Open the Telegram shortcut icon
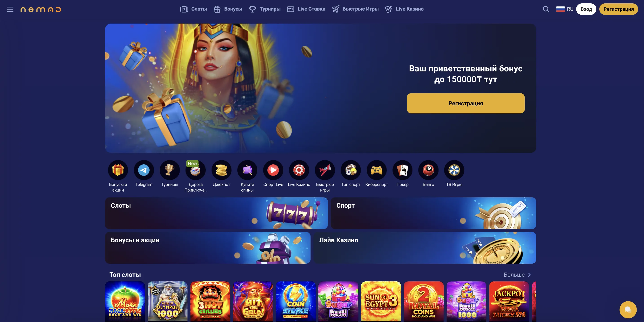This screenshot has width=644, height=322. 144,170
